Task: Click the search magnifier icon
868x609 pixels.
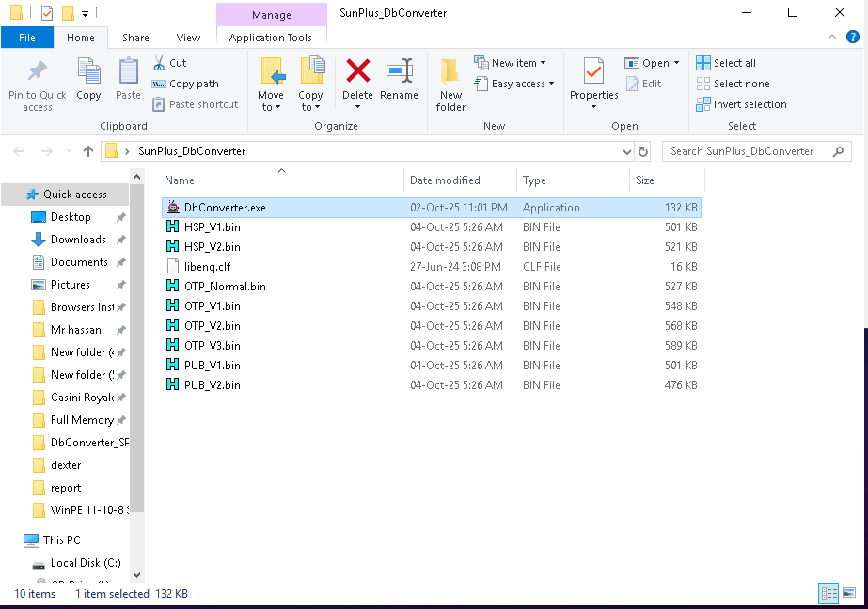Action: 838,151
